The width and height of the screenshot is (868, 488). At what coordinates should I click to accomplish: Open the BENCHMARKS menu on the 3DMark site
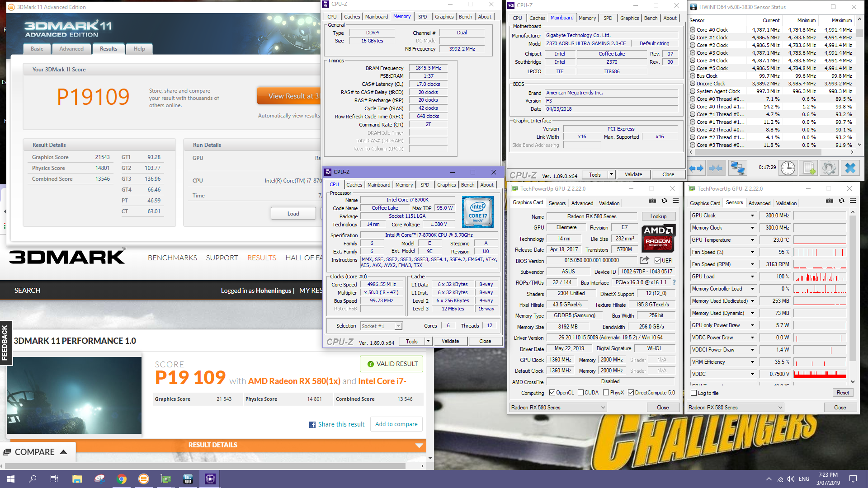(x=172, y=258)
